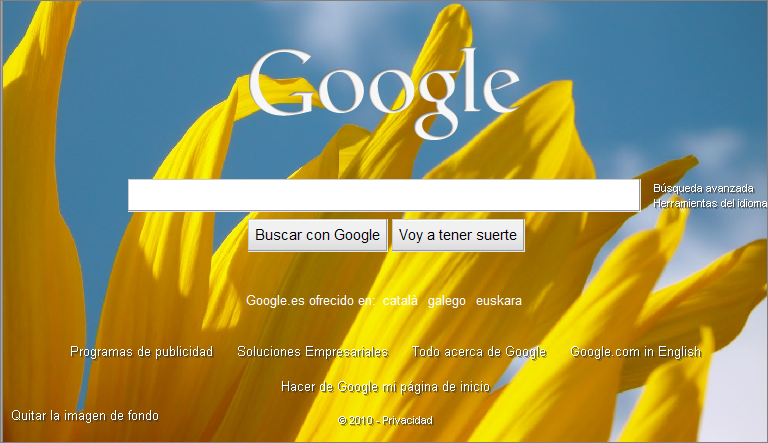
Task: Open Herramientas del idioma link
Action: (710, 203)
